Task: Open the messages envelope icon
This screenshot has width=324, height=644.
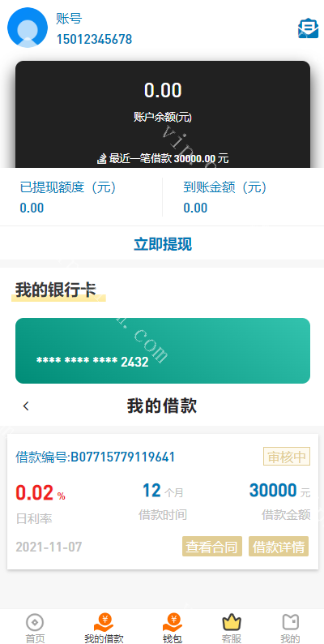Action: [308, 28]
